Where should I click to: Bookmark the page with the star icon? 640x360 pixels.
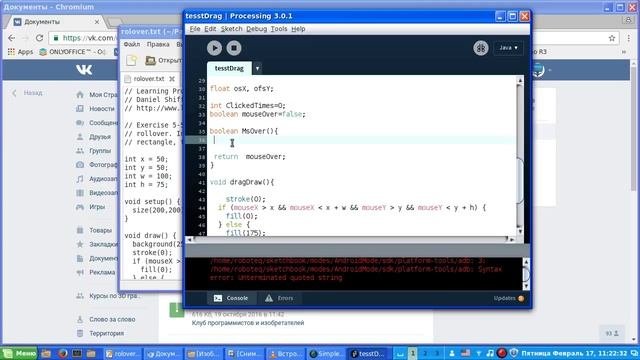point(612,38)
